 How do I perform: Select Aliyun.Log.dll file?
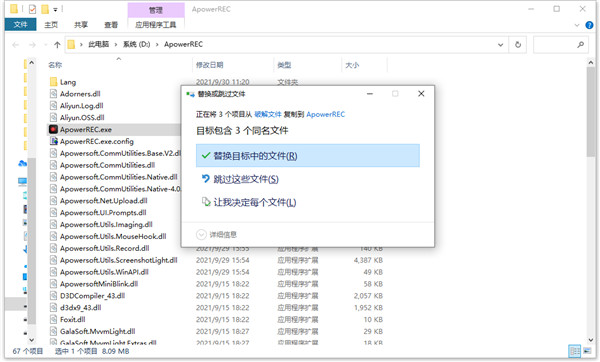[82, 106]
